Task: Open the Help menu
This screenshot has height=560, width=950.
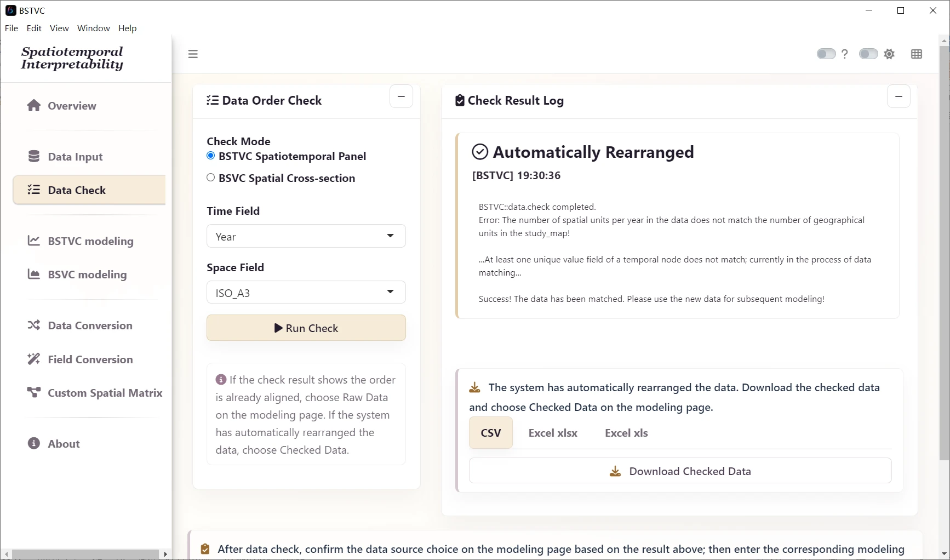Action: pos(128,28)
